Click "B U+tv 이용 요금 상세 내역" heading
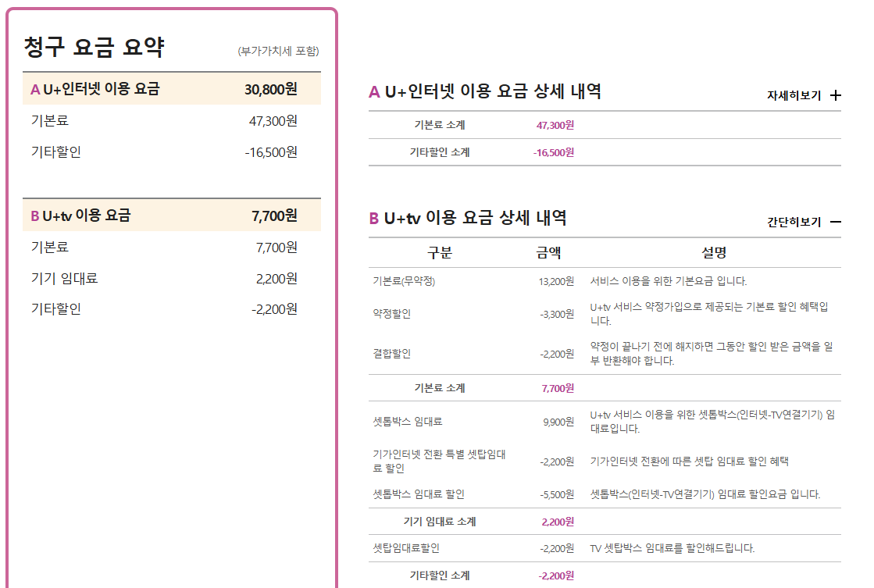874x588 pixels. point(468,218)
